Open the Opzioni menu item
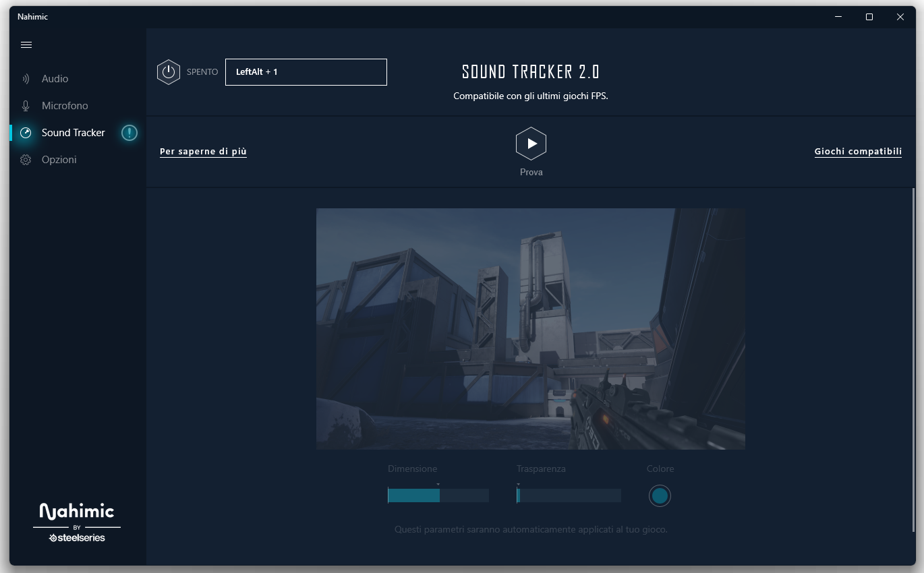924x573 pixels. pyautogui.click(x=59, y=160)
